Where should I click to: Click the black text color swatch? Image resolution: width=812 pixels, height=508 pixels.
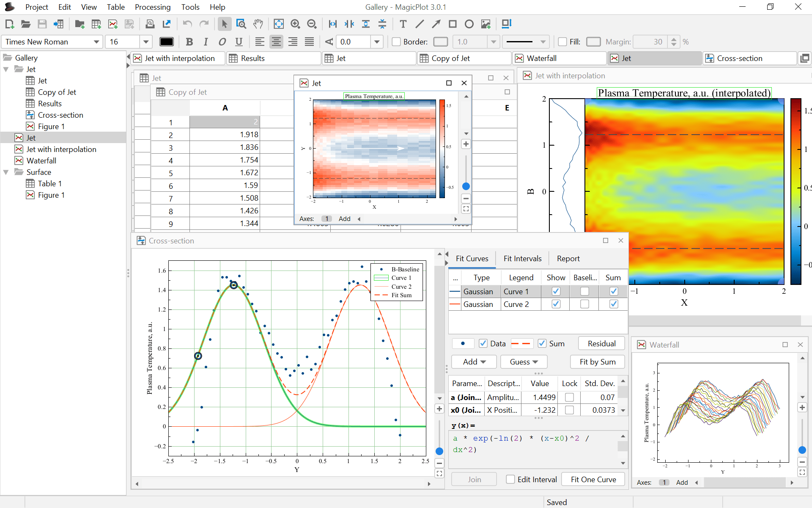(x=166, y=41)
